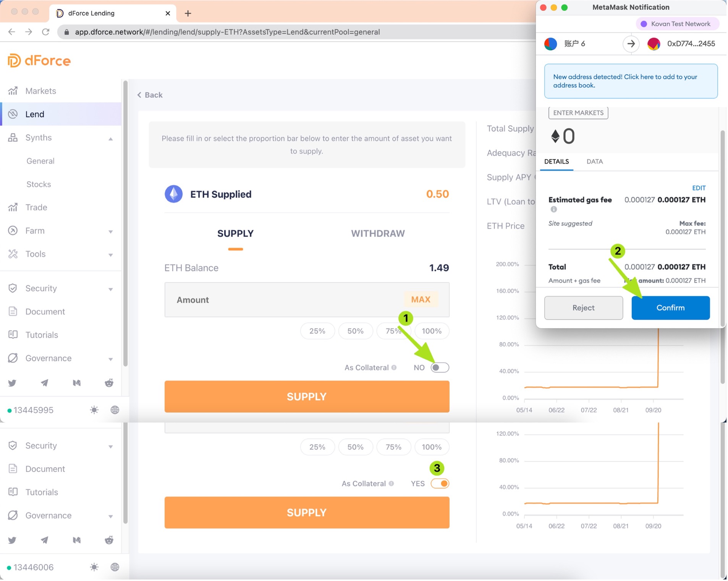Open Reddit link in lower row
Screen dimensions: 728x581
pos(109,541)
